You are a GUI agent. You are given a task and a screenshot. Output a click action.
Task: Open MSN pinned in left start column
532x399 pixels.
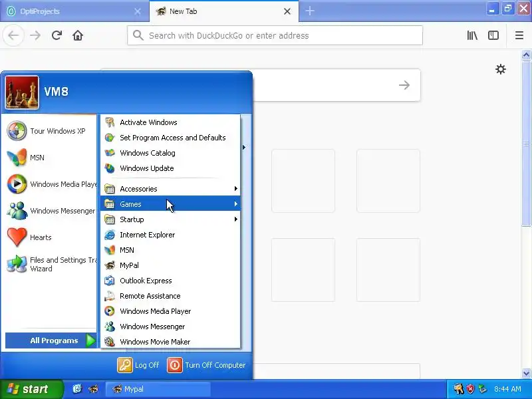[51, 158]
